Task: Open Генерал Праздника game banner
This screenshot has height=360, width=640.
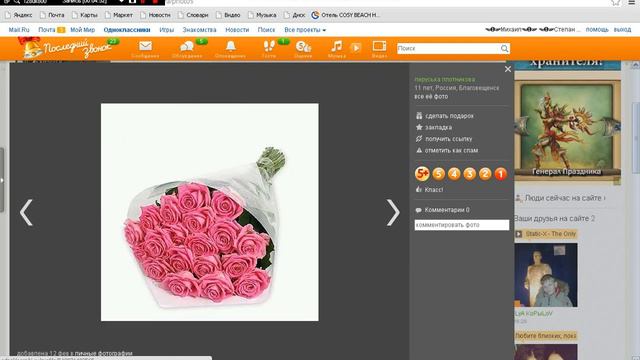Action: tap(567, 131)
